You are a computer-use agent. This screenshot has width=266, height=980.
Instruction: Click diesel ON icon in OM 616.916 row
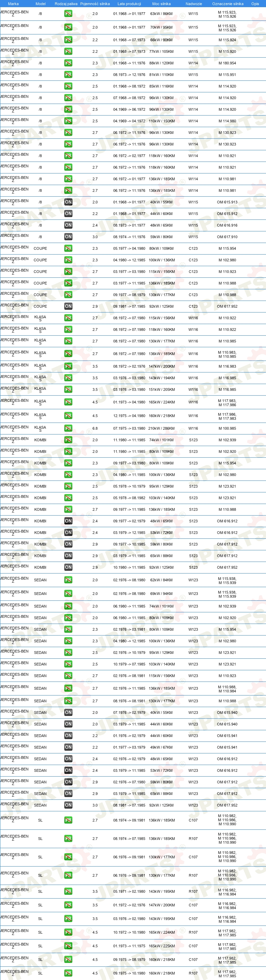point(68,225)
